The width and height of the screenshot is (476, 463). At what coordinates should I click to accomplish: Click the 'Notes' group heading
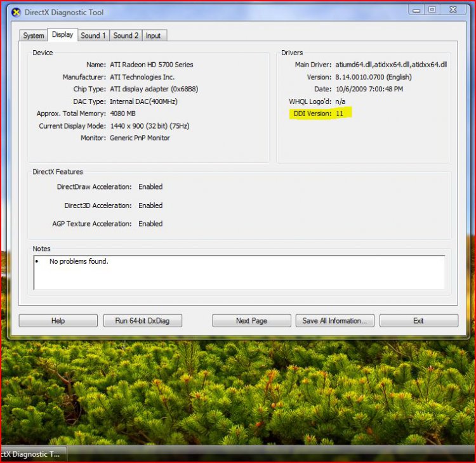tap(42, 249)
